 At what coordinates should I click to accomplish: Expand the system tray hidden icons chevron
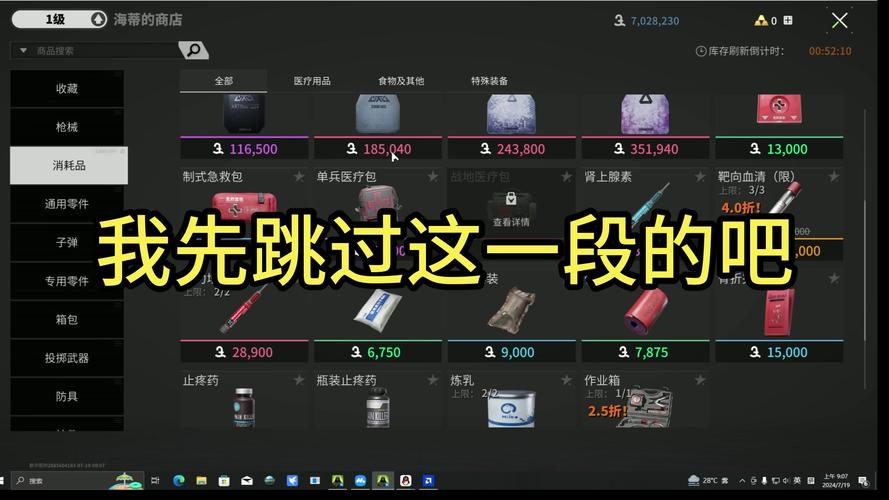tap(742, 480)
